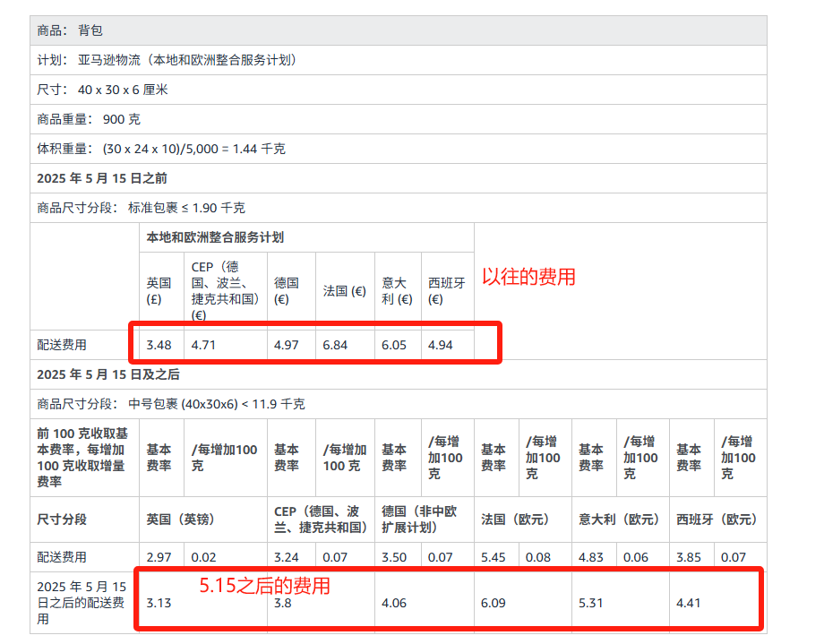Click the 体积重量 calculation row

point(161,149)
